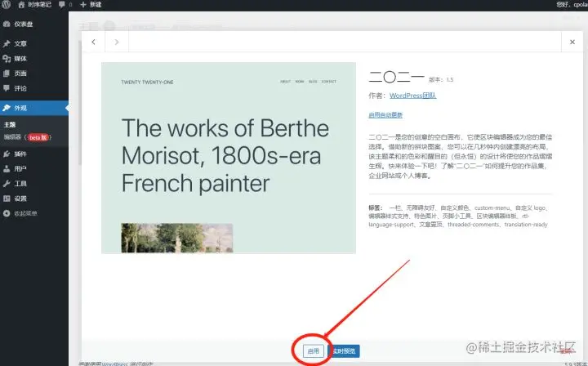Open the Pages (页面) menu
588x366 pixels.
(33, 74)
